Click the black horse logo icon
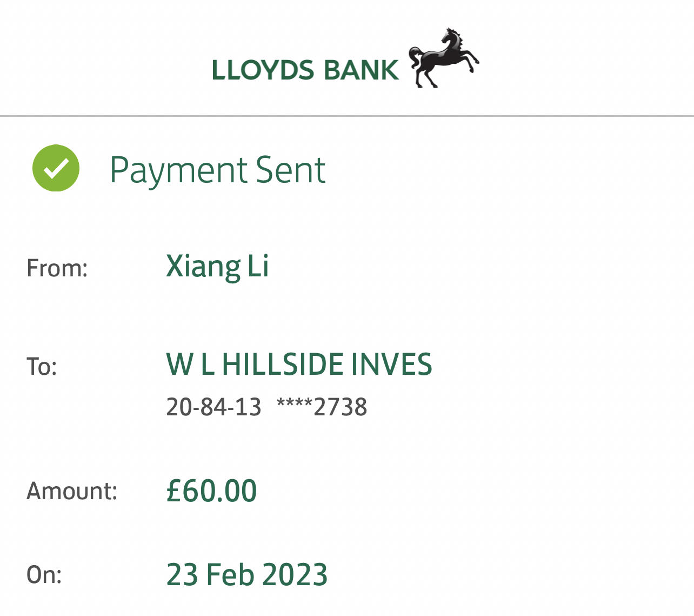694x616 pixels. [443, 57]
